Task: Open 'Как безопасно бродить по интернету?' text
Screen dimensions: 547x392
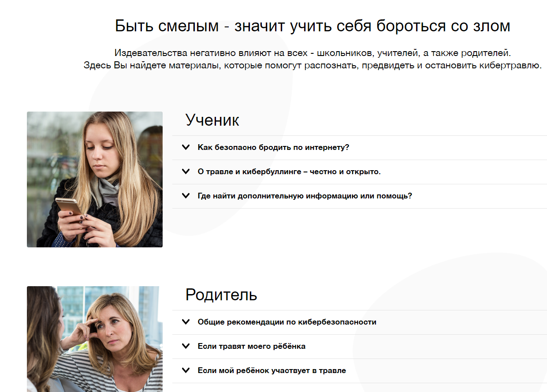Action: click(273, 147)
